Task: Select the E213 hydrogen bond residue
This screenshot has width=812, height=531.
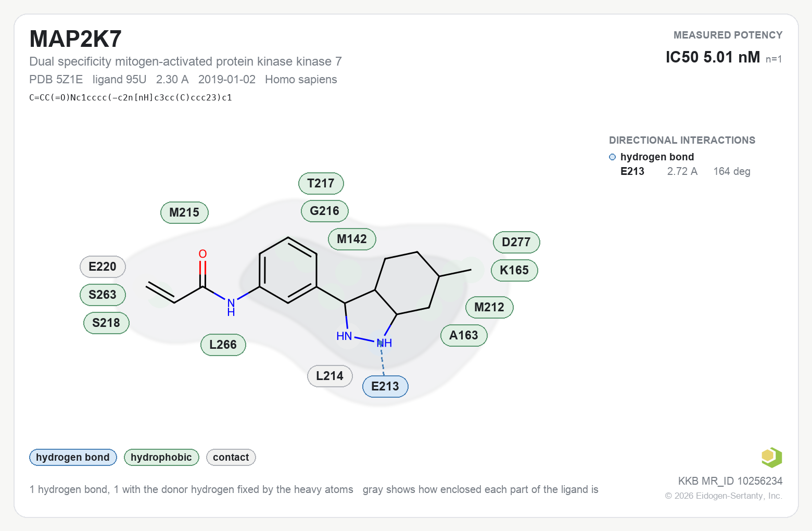Action: [385, 386]
